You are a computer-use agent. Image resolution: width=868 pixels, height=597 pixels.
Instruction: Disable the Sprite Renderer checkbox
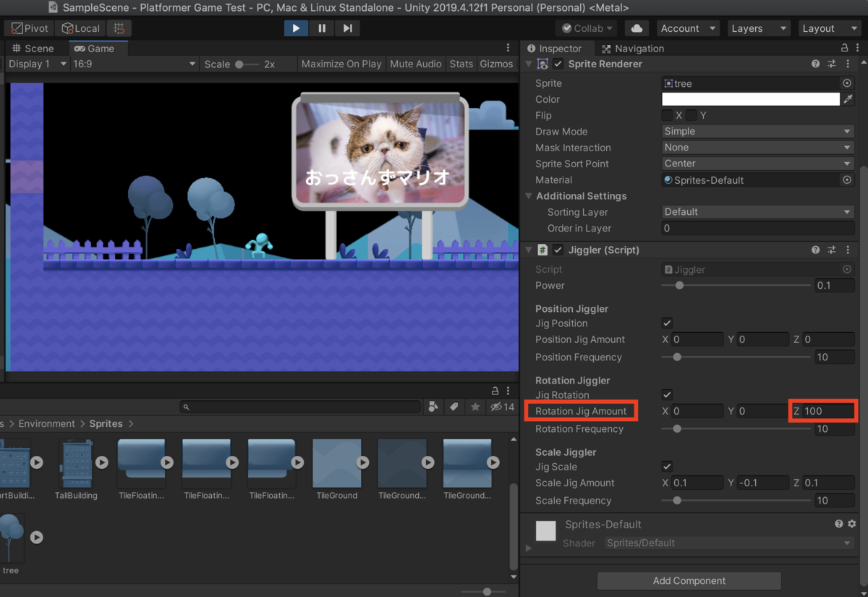[558, 64]
